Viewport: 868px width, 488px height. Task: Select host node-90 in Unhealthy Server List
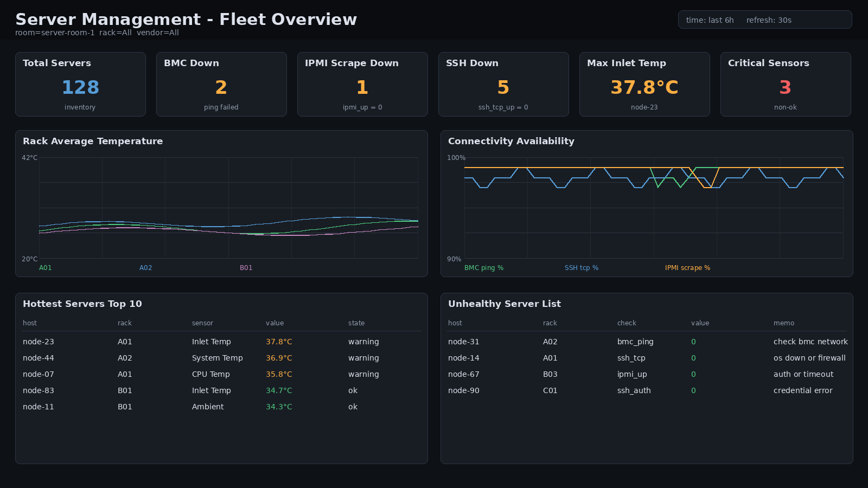(464, 390)
